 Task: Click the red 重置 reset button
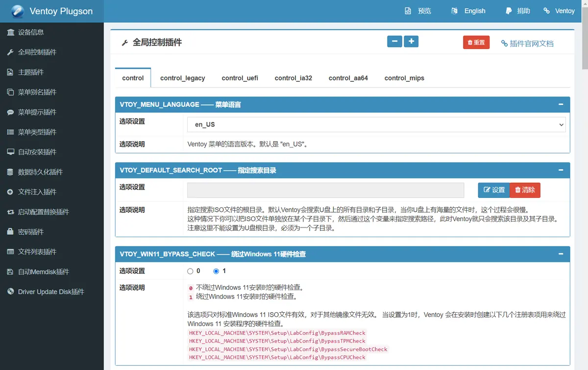click(476, 43)
